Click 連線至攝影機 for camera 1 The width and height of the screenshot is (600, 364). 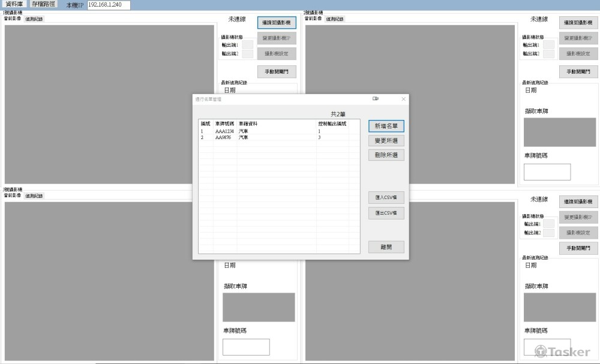click(277, 23)
